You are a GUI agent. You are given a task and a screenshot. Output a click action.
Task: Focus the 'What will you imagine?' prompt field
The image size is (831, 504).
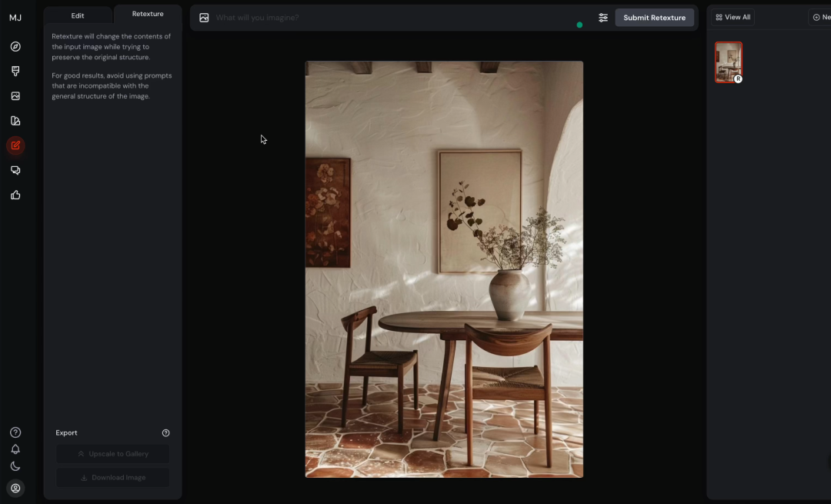pos(392,18)
